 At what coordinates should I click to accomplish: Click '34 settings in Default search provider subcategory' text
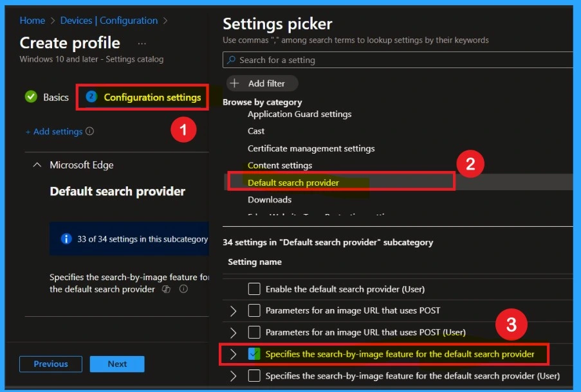coord(328,242)
